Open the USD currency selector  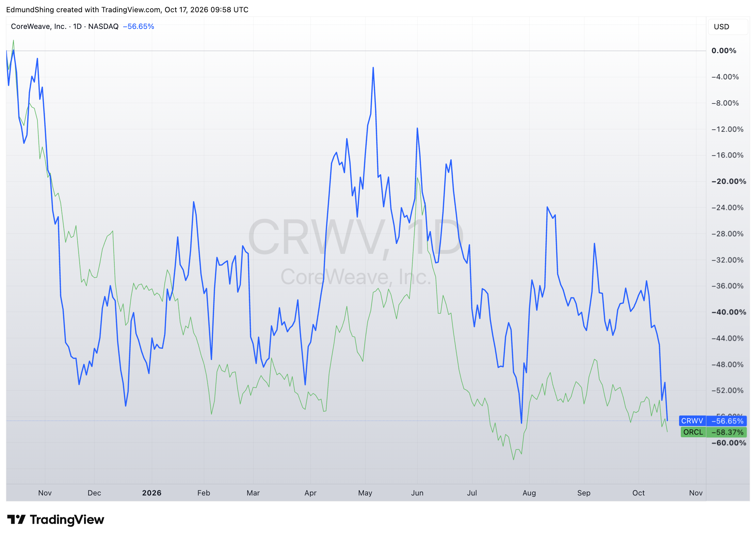coord(728,27)
